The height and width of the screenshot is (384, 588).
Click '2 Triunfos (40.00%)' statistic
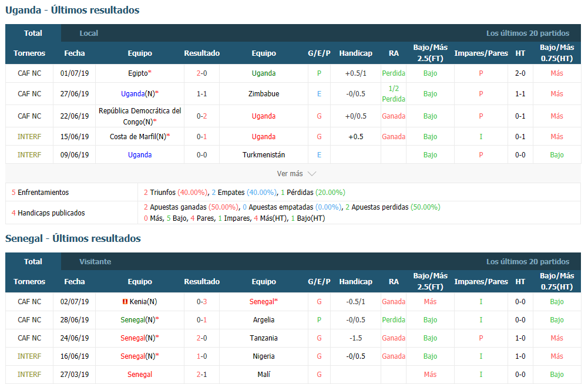176,193
